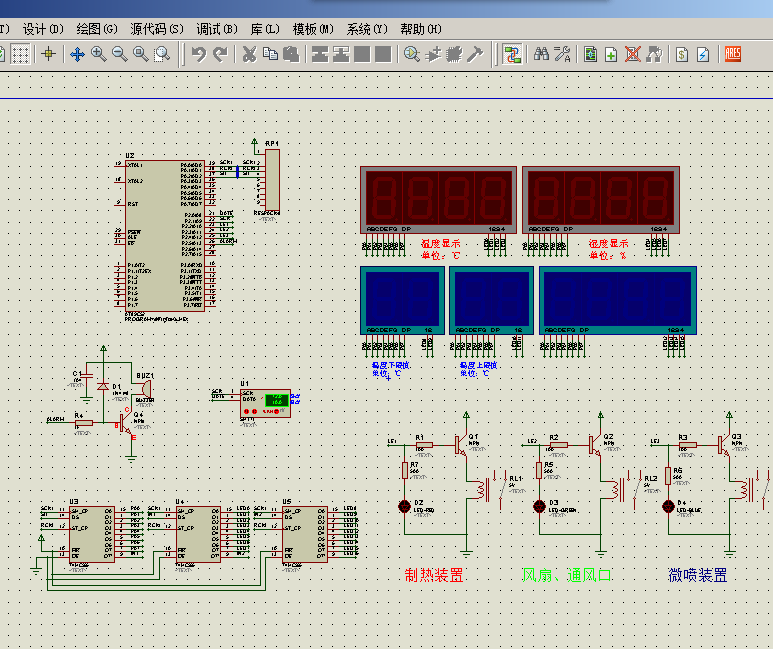Image resolution: width=773 pixels, height=649 pixels.
Task: Click the block delete icon
Action: pos(383,54)
